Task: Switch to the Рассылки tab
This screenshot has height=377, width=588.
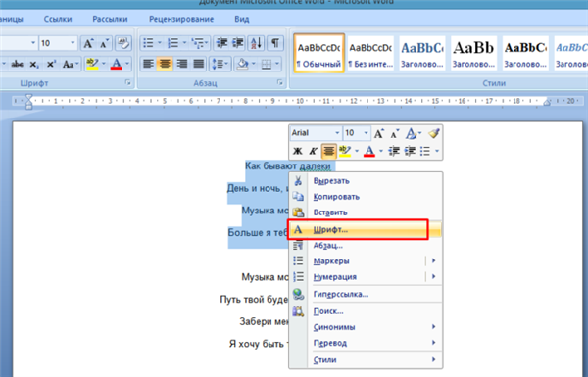Action: click(110, 19)
